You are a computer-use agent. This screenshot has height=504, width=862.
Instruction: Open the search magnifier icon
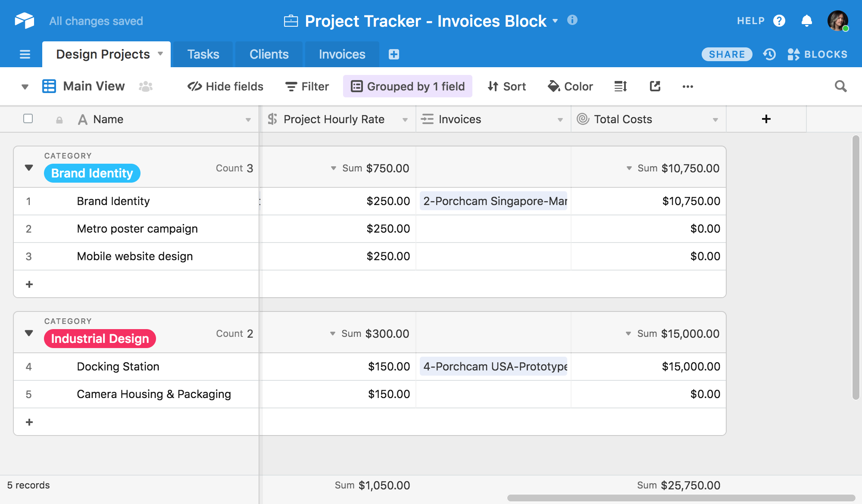coord(840,87)
